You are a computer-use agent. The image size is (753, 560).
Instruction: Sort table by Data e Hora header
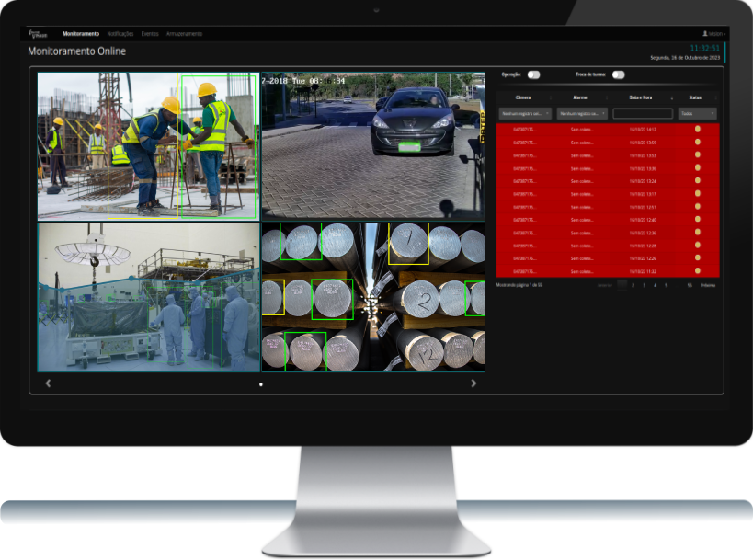(641, 97)
